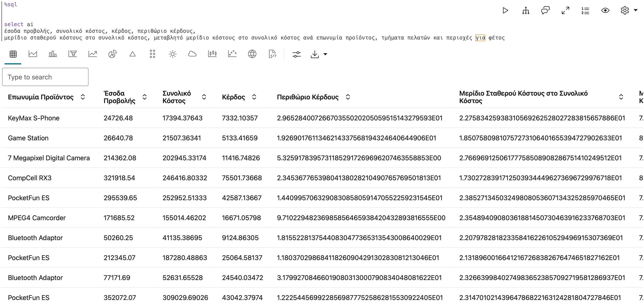Expand download options arrow
Screen dimensions: 644x306
click(x=325, y=54)
